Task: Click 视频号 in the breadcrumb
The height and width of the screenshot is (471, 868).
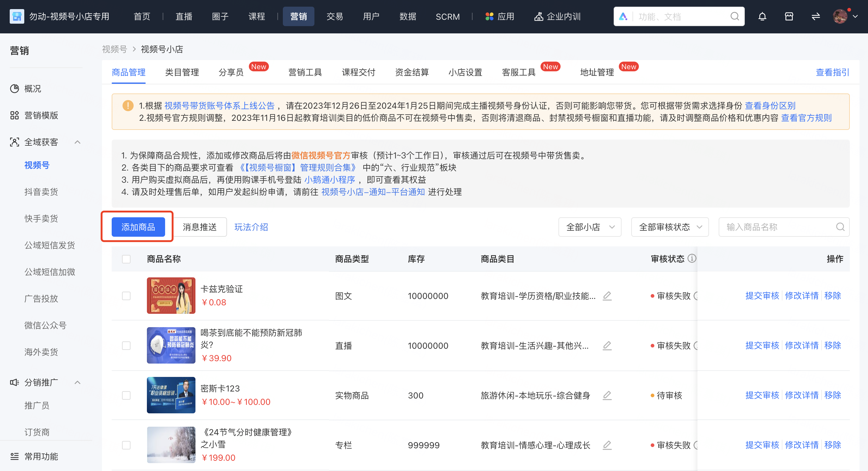Action: pyautogui.click(x=114, y=49)
